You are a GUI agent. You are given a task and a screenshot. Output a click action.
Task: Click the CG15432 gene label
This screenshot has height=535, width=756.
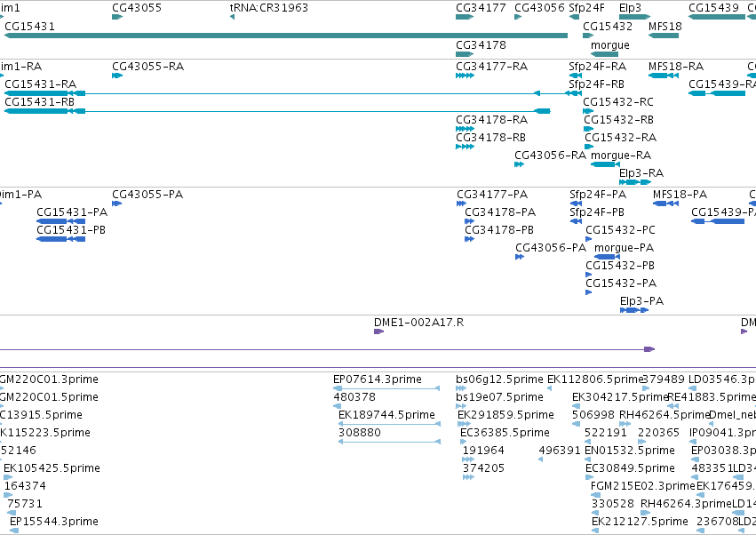tap(608, 26)
